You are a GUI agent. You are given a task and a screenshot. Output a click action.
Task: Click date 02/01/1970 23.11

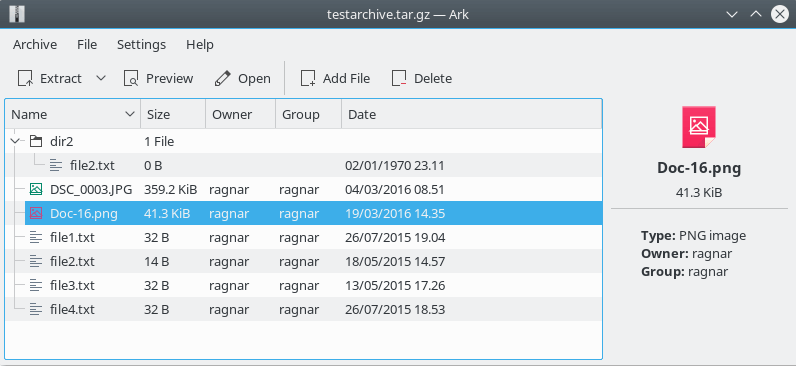click(x=395, y=165)
